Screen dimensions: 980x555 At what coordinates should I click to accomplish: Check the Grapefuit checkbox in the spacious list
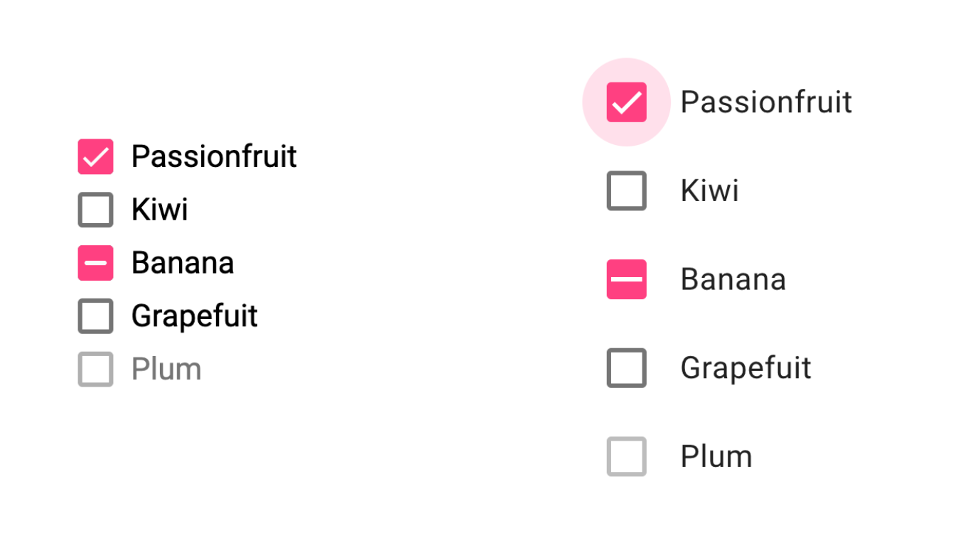pos(626,368)
